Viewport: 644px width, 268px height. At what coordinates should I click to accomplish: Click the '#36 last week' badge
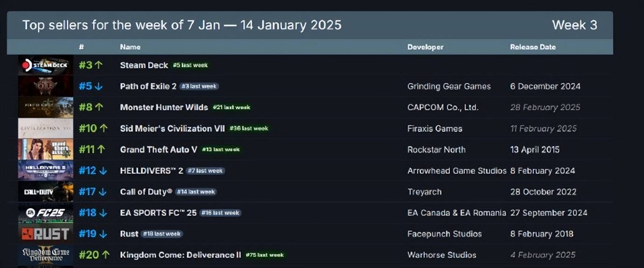(249, 128)
